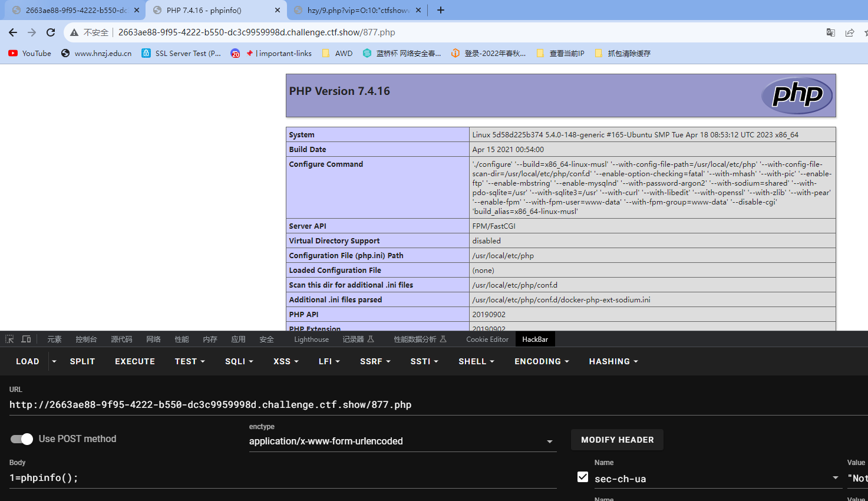Screen dimensions: 868x501
Task: Click the browser back arrow
Action: (x=13, y=32)
